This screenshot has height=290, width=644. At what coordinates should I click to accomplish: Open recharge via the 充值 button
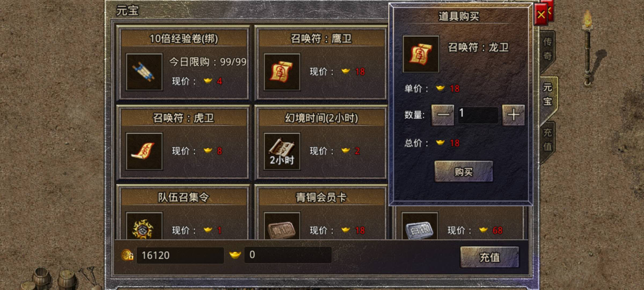(x=490, y=257)
